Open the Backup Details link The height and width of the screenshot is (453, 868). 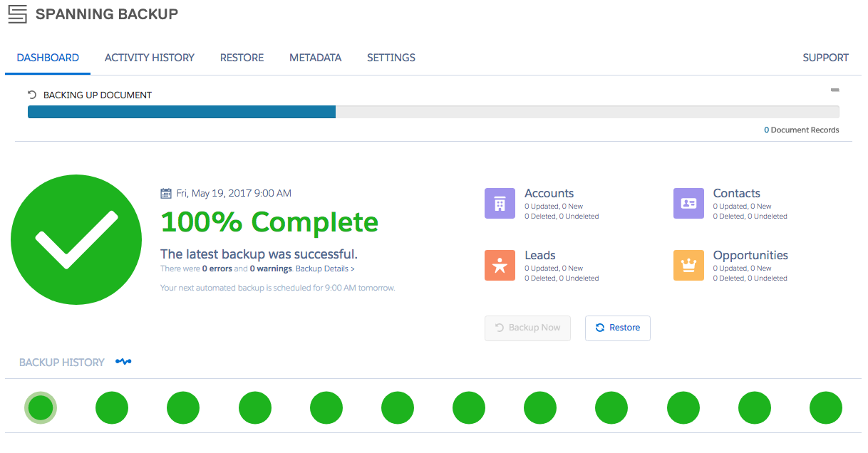(325, 269)
